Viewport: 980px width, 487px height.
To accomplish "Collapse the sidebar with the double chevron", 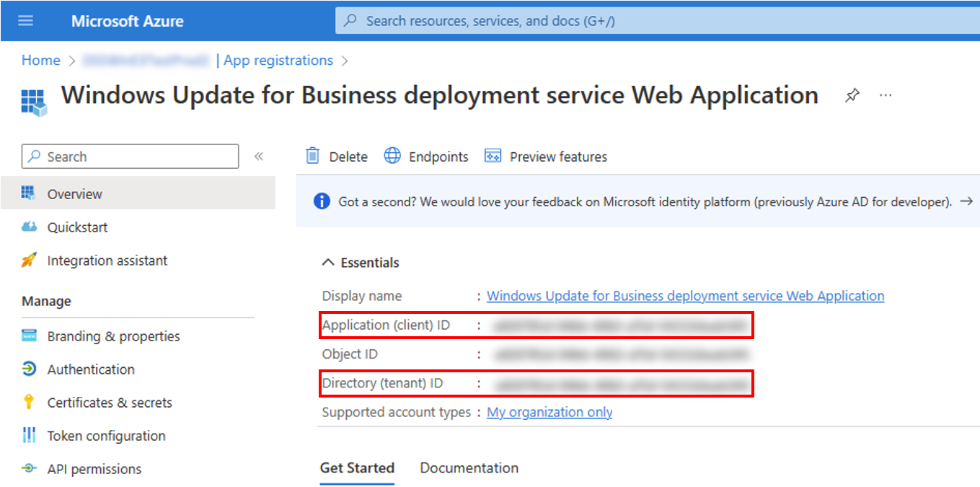I will click(259, 157).
